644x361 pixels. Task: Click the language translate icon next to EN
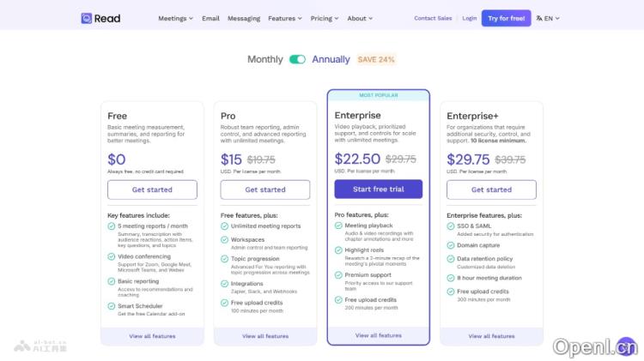(539, 18)
